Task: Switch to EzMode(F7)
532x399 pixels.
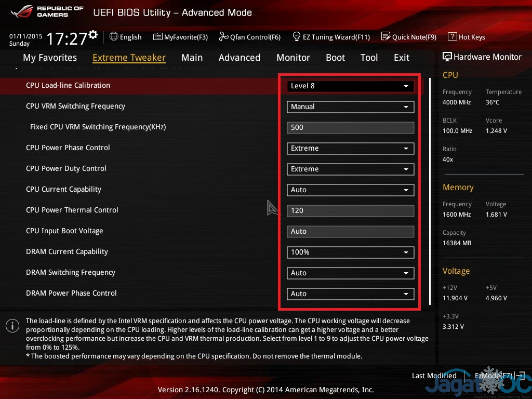Action: click(x=494, y=376)
